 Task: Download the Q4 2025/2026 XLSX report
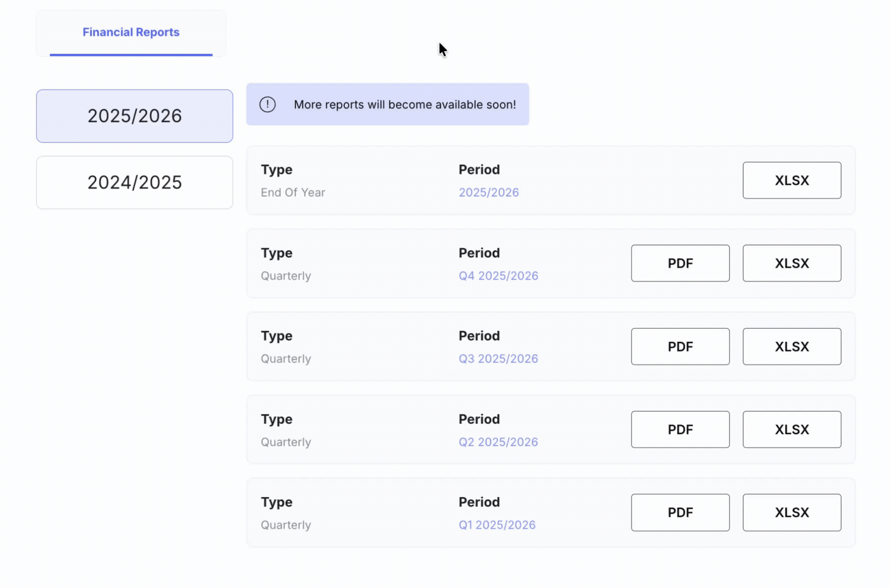click(x=792, y=263)
